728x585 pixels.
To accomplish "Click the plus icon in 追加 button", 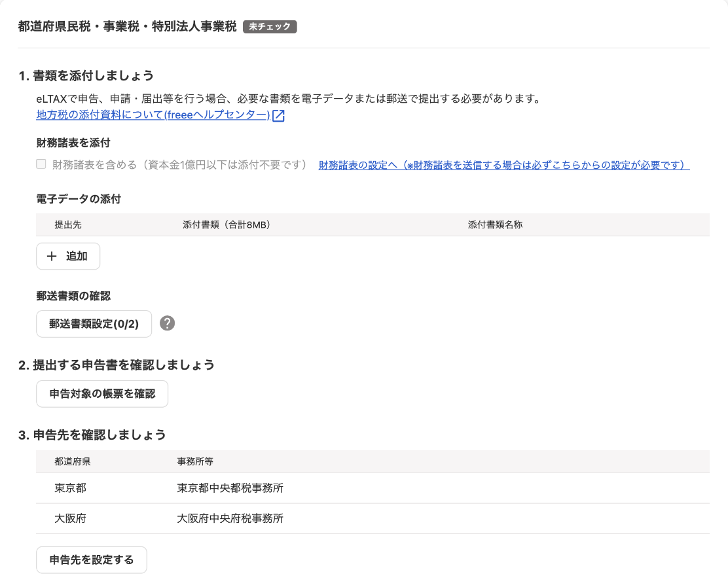I will [x=52, y=256].
